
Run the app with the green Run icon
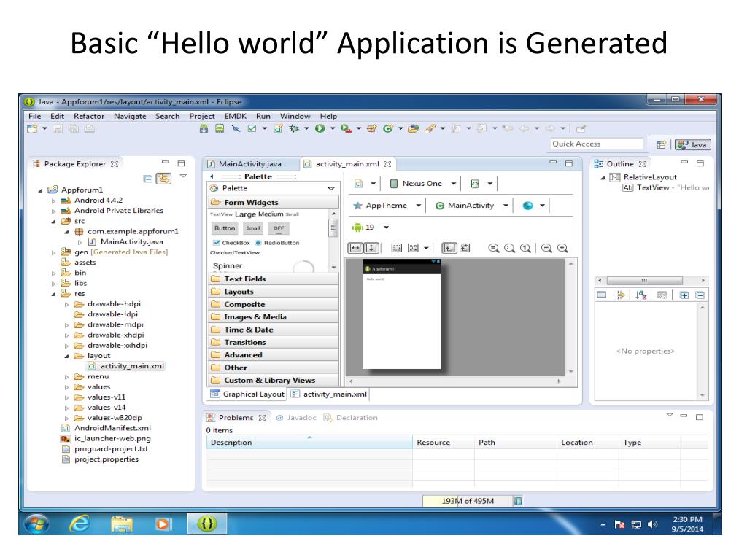coord(320,128)
